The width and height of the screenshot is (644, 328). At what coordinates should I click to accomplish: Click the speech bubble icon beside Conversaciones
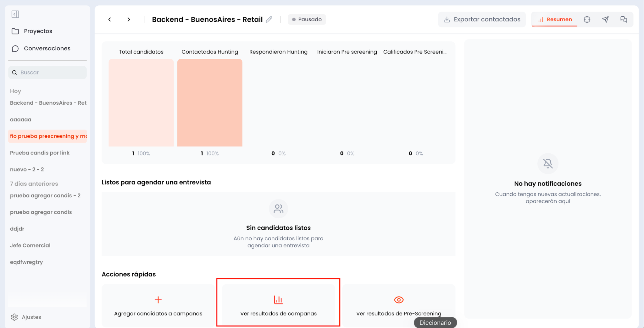[15, 48]
